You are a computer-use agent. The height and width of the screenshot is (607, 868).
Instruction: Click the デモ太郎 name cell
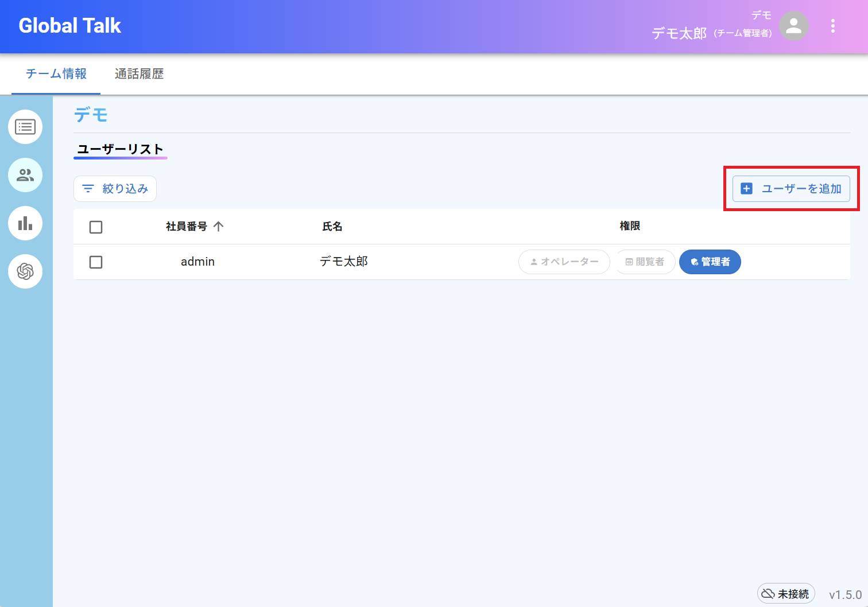[x=343, y=262]
